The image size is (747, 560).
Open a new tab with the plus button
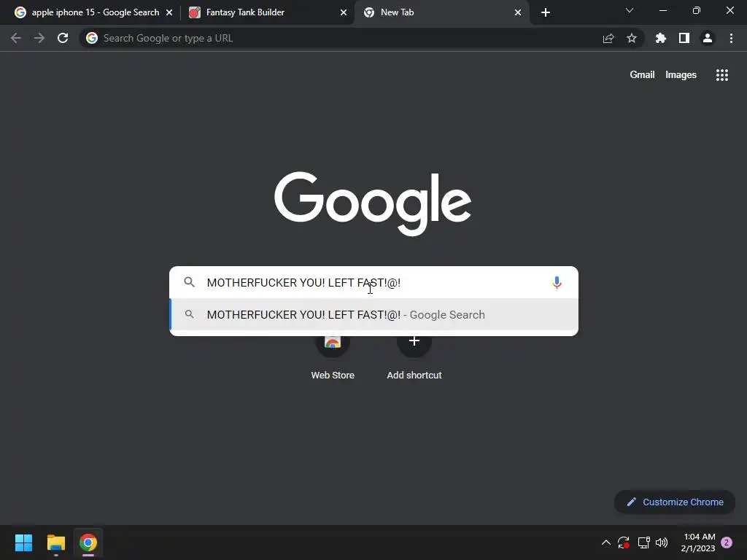(546, 12)
